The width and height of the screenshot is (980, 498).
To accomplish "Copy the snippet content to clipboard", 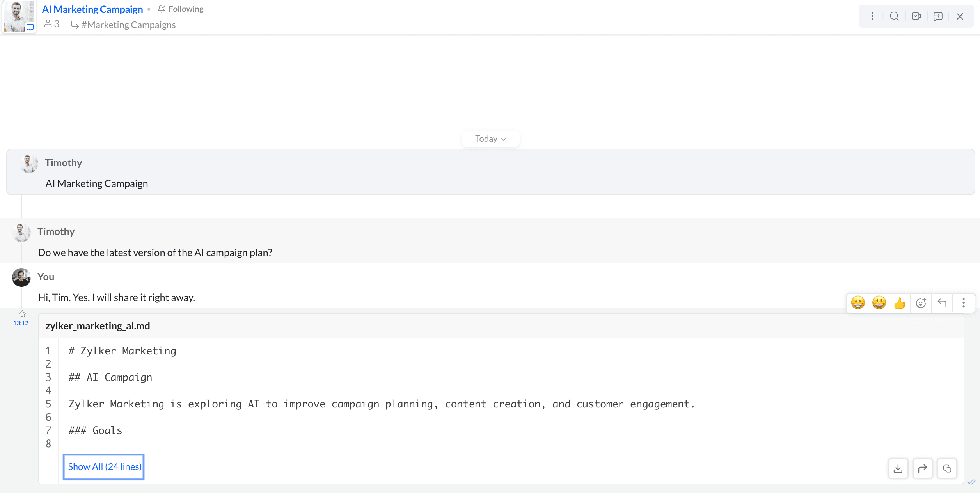I will coord(947,468).
